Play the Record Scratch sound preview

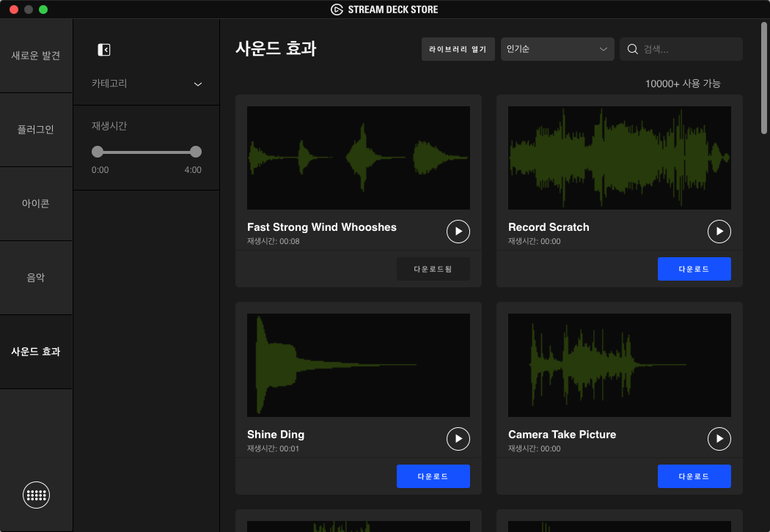[x=719, y=231]
